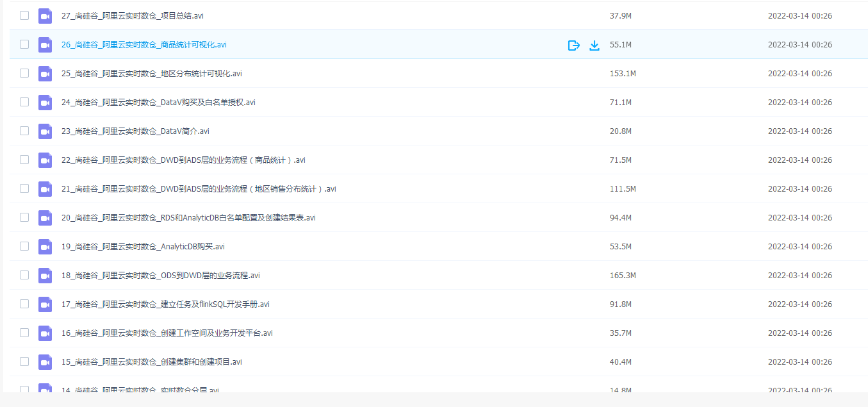Open file 17_建立任务及flinkSQL开发手册.avi
The width and height of the screenshot is (868, 407).
coord(165,304)
